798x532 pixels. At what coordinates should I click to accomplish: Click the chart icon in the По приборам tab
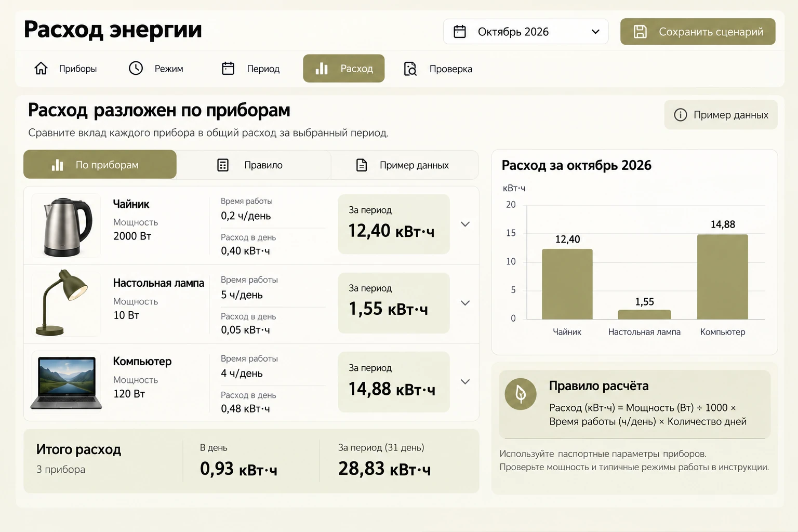click(57, 165)
